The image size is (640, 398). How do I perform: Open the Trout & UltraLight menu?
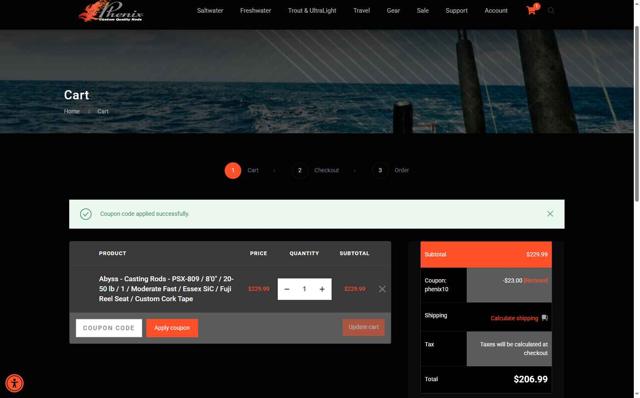tap(312, 11)
